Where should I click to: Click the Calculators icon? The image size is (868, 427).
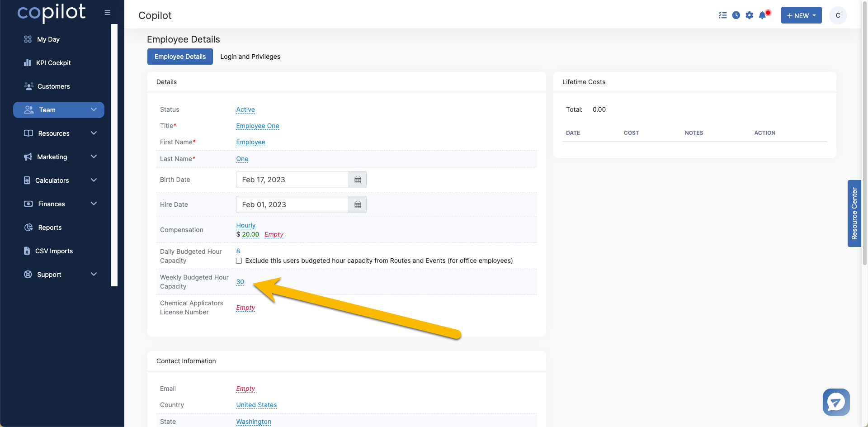tap(27, 180)
